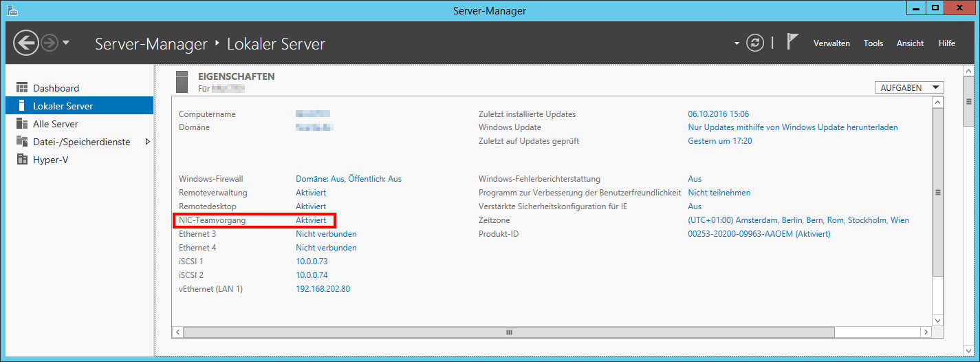Click the Dashboard icon in the sidebar
980x362 pixels.
pos(21,88)
